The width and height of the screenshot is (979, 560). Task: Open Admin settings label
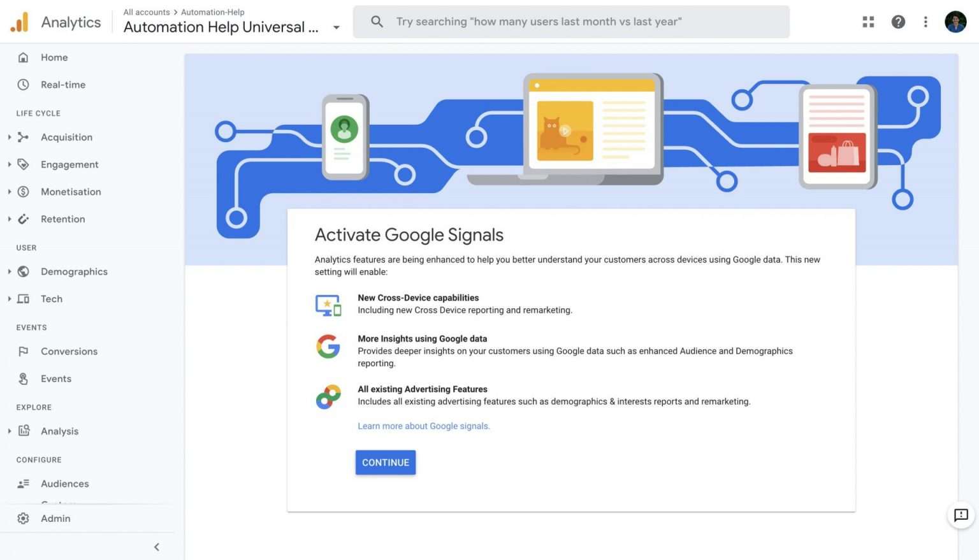point(55,519)
